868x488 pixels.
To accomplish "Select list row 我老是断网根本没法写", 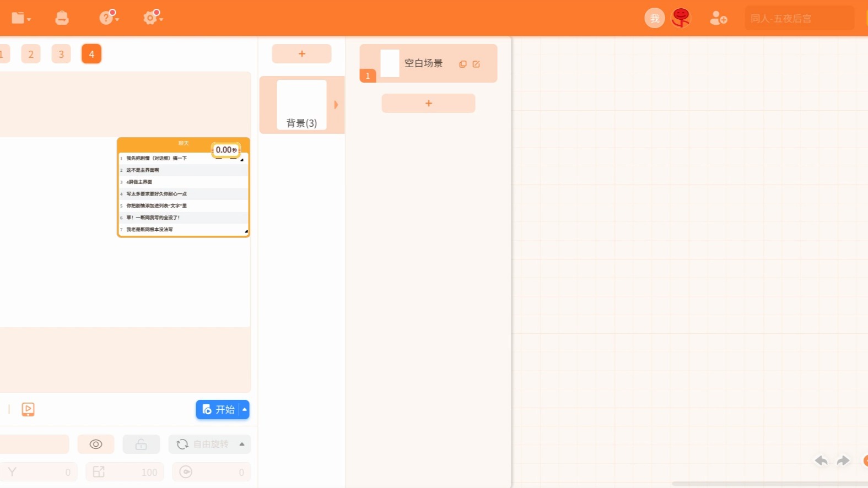I will 184,229.
